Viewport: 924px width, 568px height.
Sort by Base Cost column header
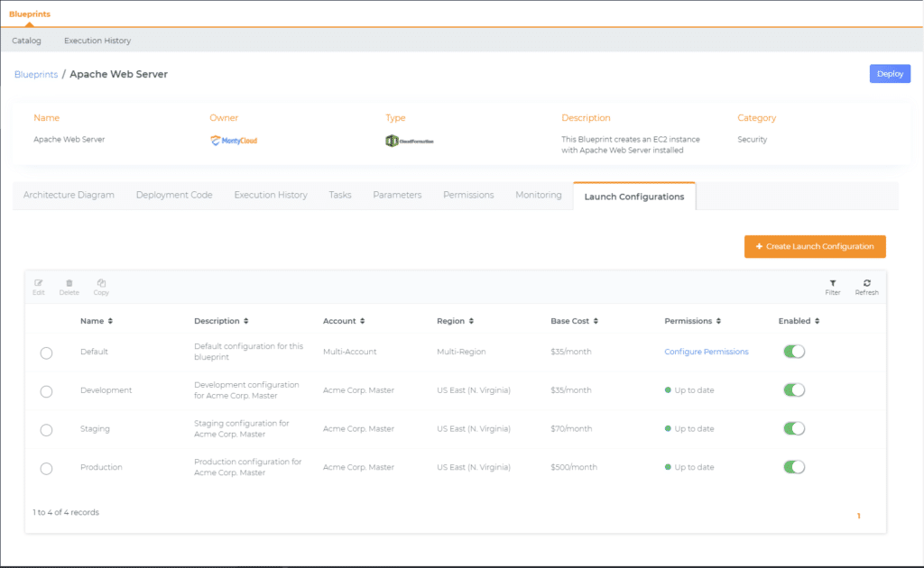[x=574, y=321]
